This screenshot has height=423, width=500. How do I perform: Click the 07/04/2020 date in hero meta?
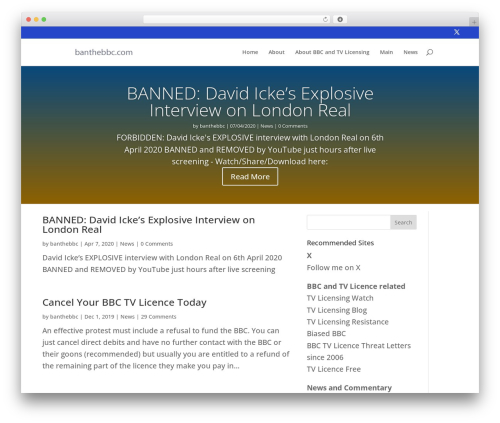[243, 126]
